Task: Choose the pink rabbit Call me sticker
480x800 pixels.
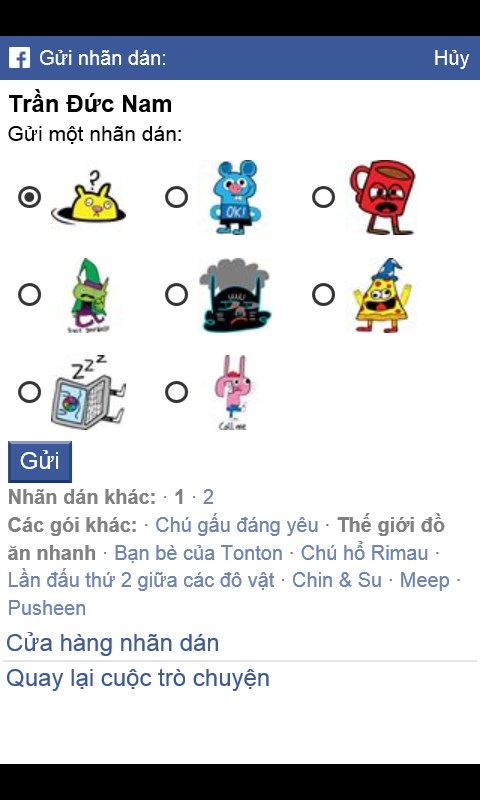Action: click(235, 392)
